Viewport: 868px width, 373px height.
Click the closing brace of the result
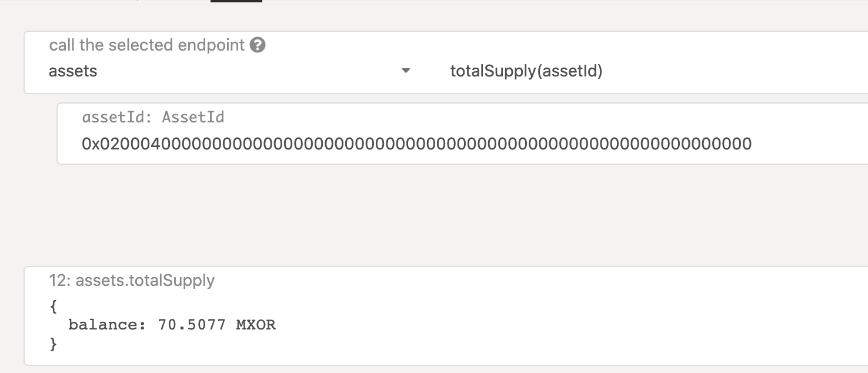[54, 343]
